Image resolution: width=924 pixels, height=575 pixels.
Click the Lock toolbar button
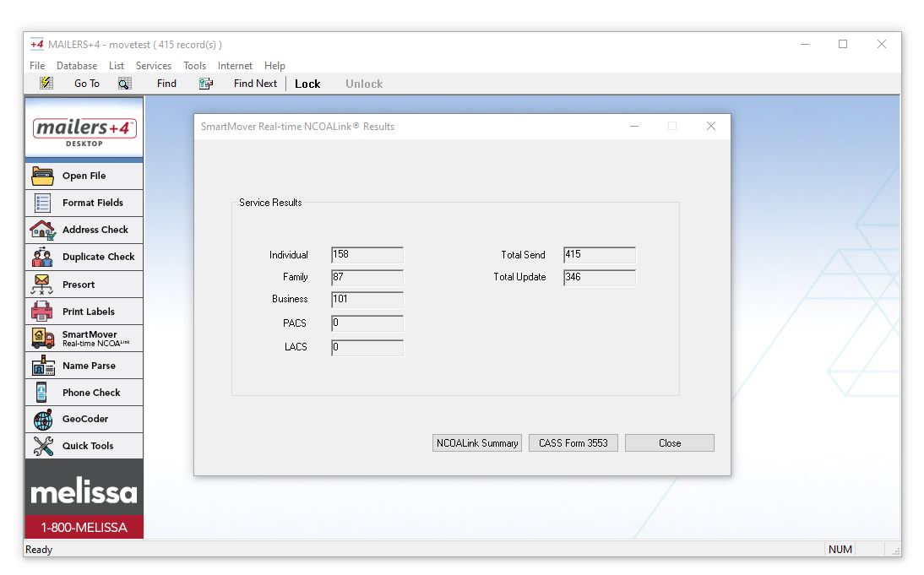[307, 84]
